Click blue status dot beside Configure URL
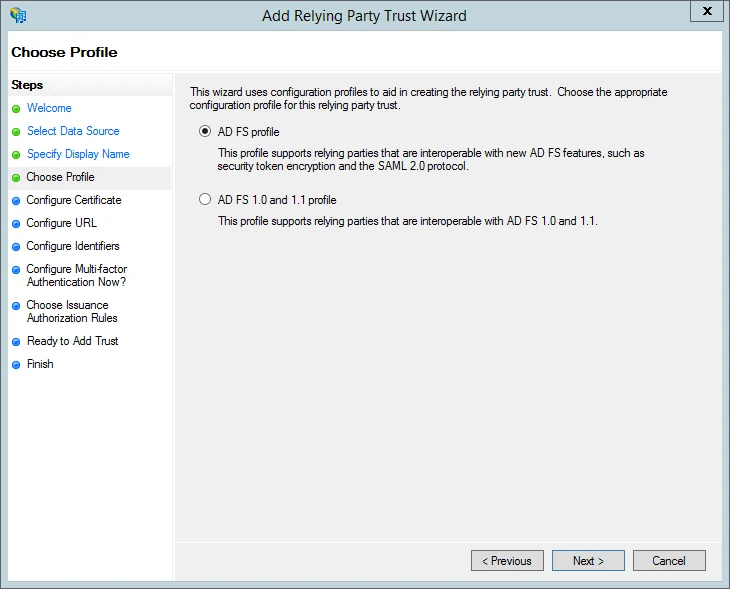The width and height of the screenshot is (730, 589). [16, 224]
